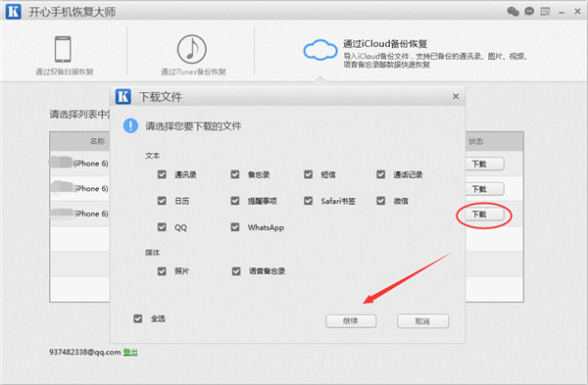Minimize the main application window
Screen dimensions: 588x385
click(562, 13)
